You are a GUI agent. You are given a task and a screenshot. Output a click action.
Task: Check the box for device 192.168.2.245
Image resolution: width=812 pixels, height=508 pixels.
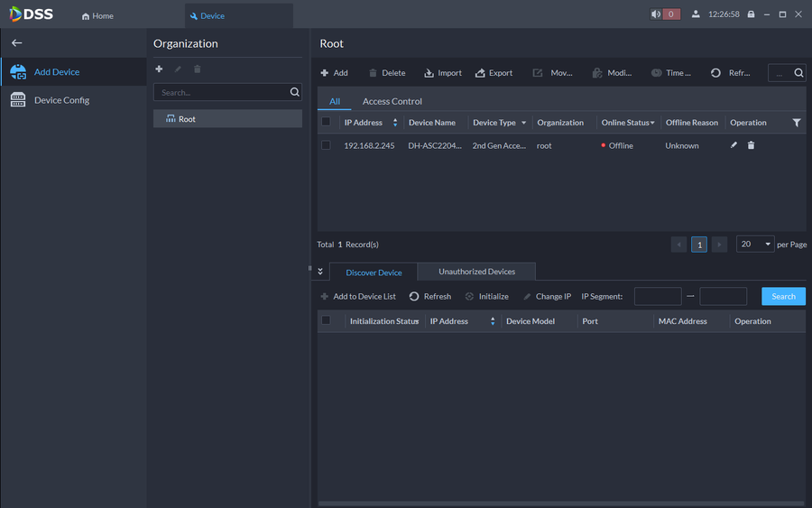326,145
